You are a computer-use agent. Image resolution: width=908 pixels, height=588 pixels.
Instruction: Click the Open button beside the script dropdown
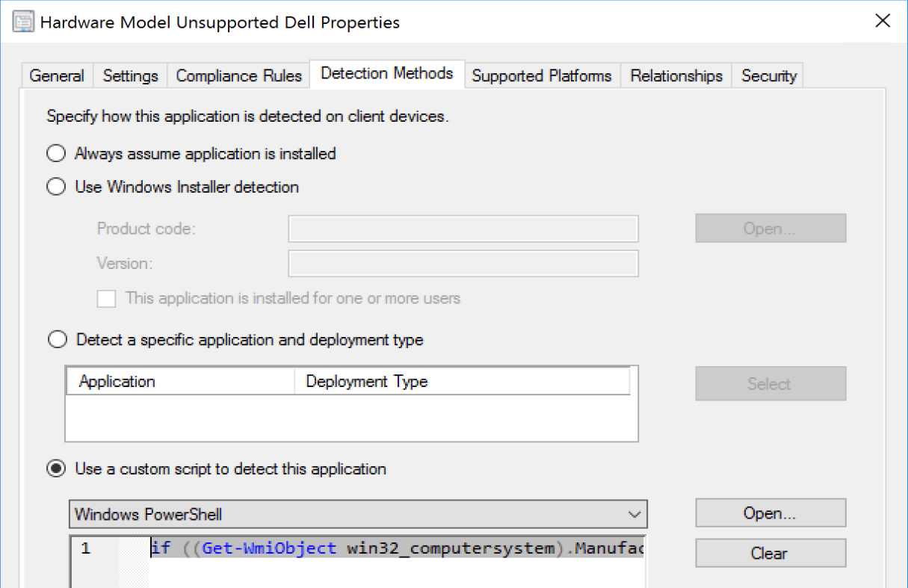coord(770,513)
